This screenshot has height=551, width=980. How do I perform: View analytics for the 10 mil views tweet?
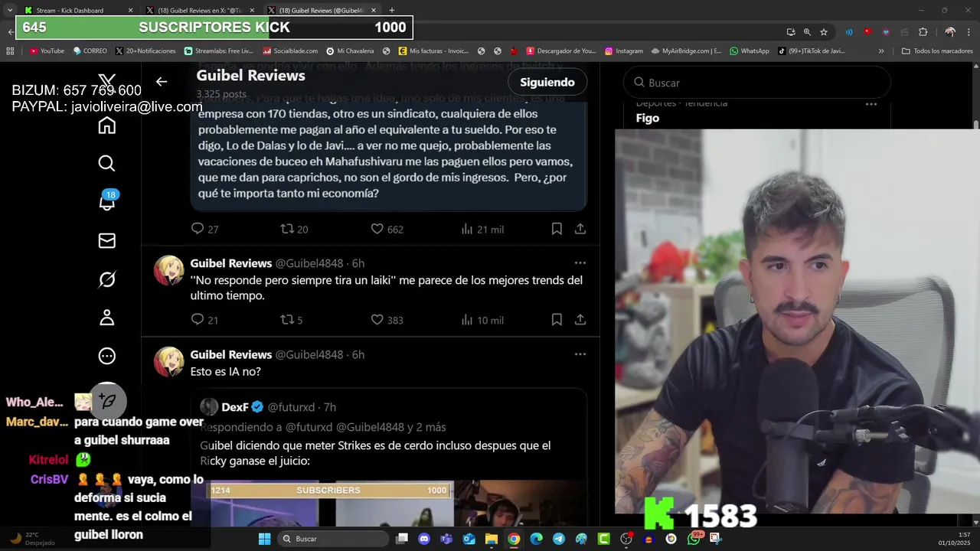click(482, 320)
